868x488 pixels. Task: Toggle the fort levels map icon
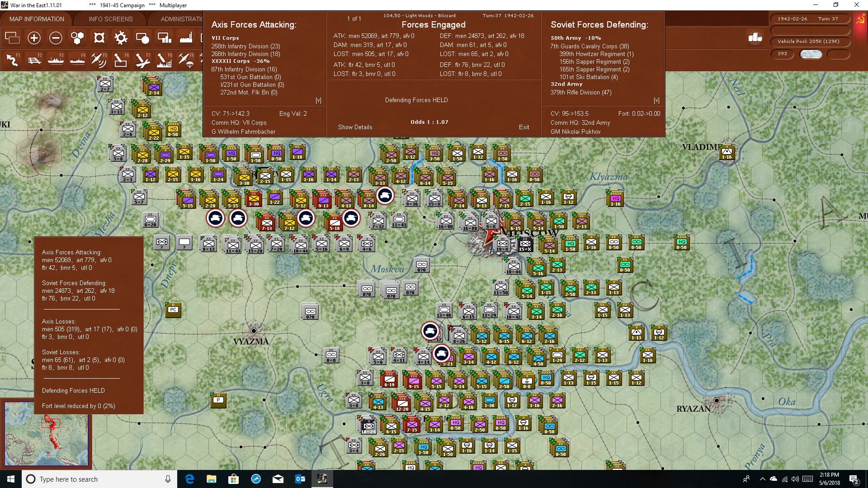pyautogui.click(x=99, y=38)
